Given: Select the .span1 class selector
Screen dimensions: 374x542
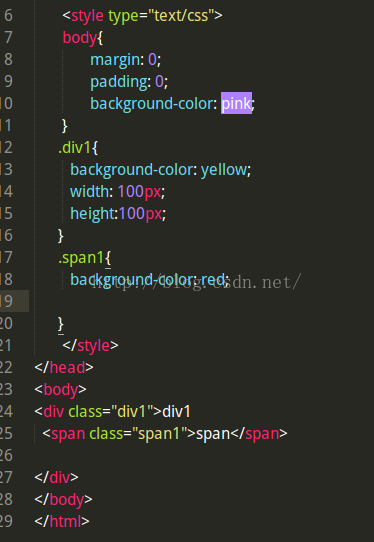Looking at the screenshot, I should (81, 258).
